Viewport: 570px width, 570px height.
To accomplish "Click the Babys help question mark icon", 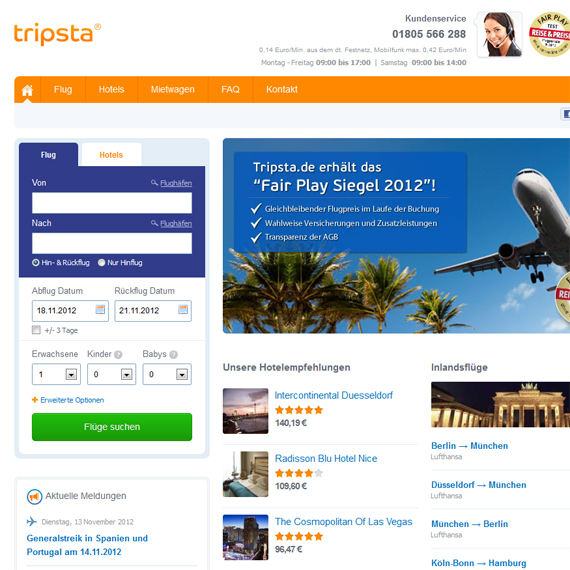I will pos(173,354).
